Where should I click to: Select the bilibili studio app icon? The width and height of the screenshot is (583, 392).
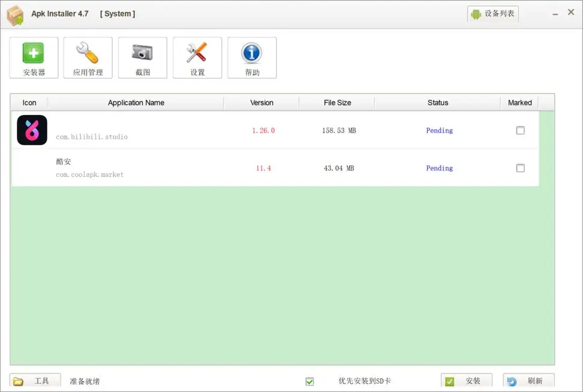(x=32, y=130)
